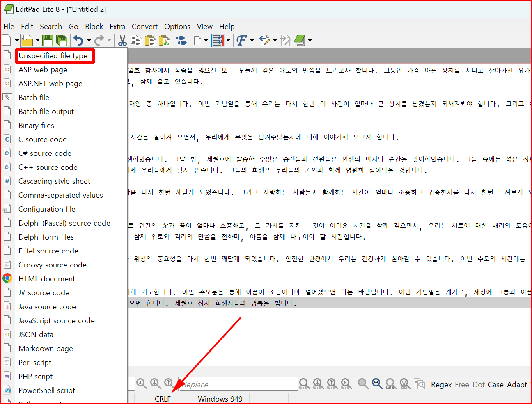Open the Extra menu
The width and height of the screenshot is (532, 404).
tap(117, 27)
